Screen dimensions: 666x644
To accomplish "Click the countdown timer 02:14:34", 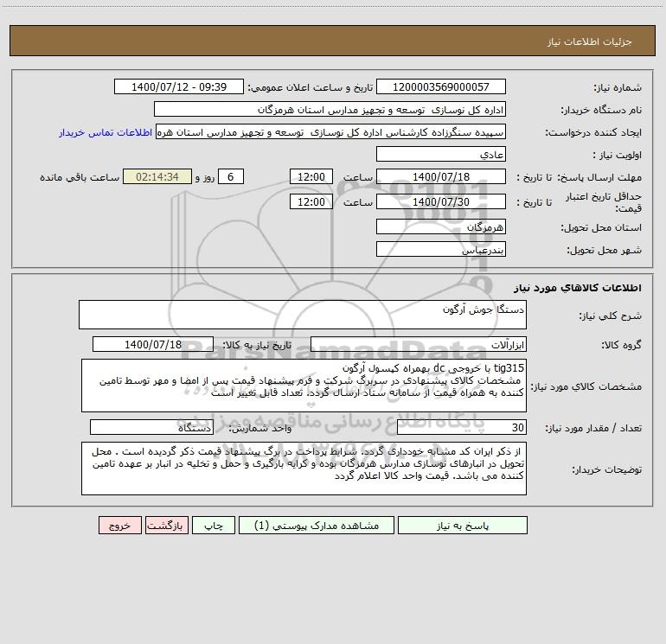I will (157, 176).
